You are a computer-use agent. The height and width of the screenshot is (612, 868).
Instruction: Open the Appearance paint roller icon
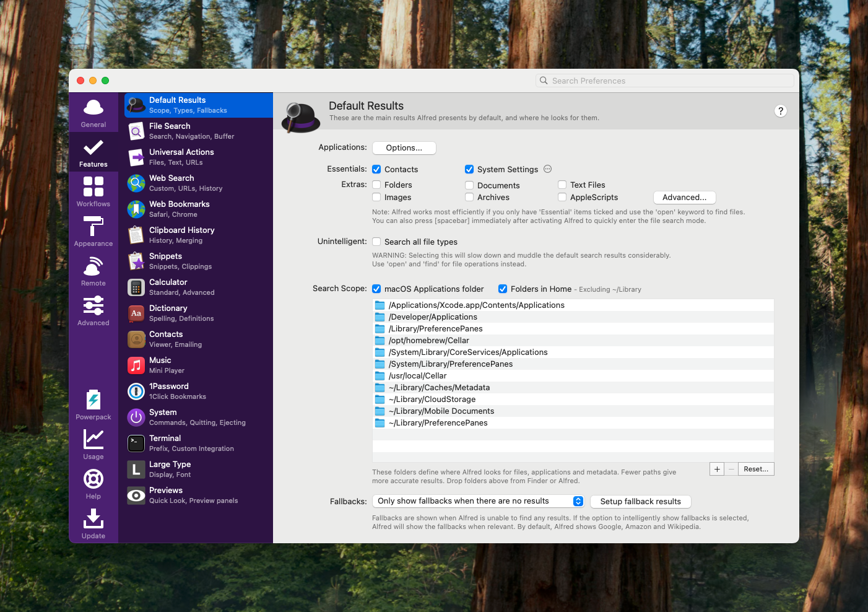pos(93,227)
